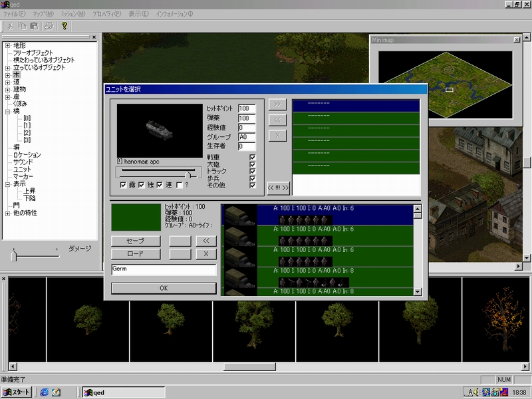Expand the 道 tree node
This screenshot has width=532, height=399.
coord(7,82)
